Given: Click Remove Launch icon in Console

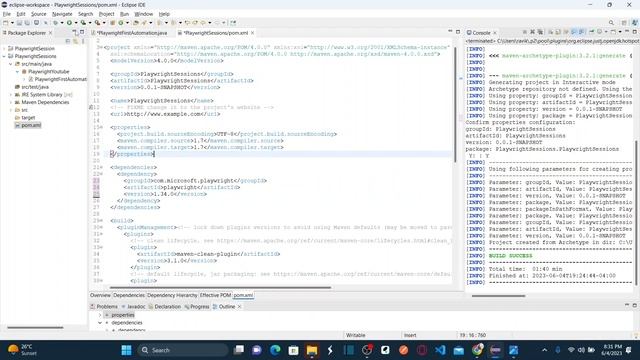Looking at the screenshot, I should [532, 32].
